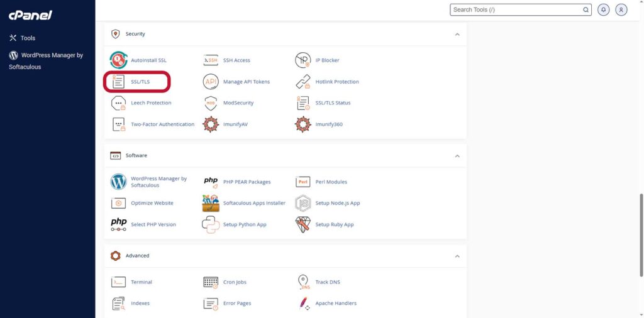This screenshot has width=644, height=318.
Task: Open the Terminal link
Action: (x=142, y=282)
